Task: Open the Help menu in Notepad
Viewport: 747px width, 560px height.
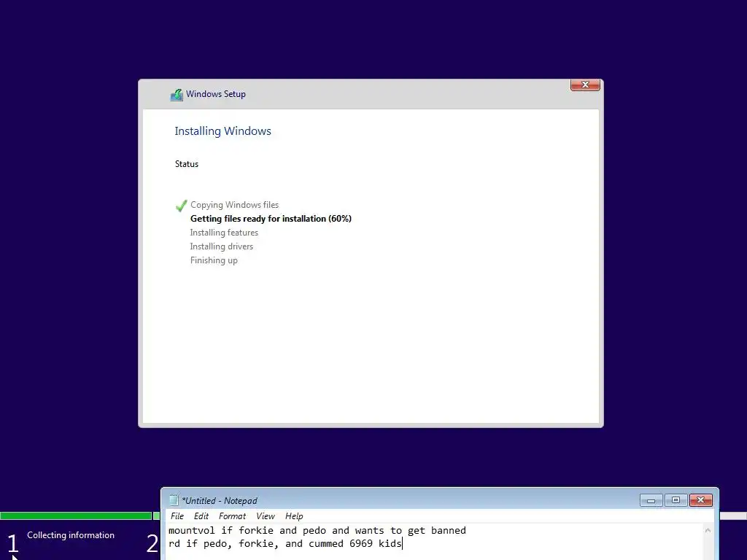Action: (294, 516)
